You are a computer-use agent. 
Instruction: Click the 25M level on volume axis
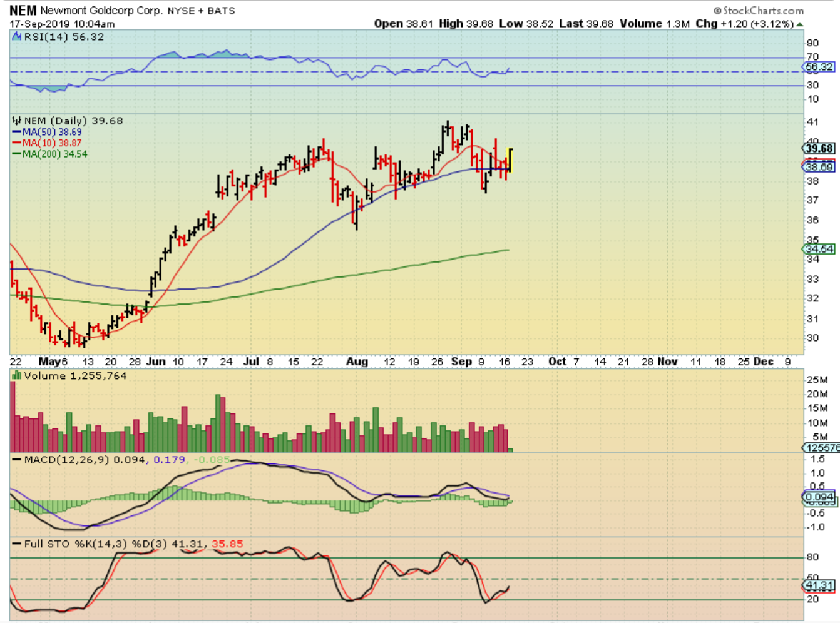pos(817,380)
